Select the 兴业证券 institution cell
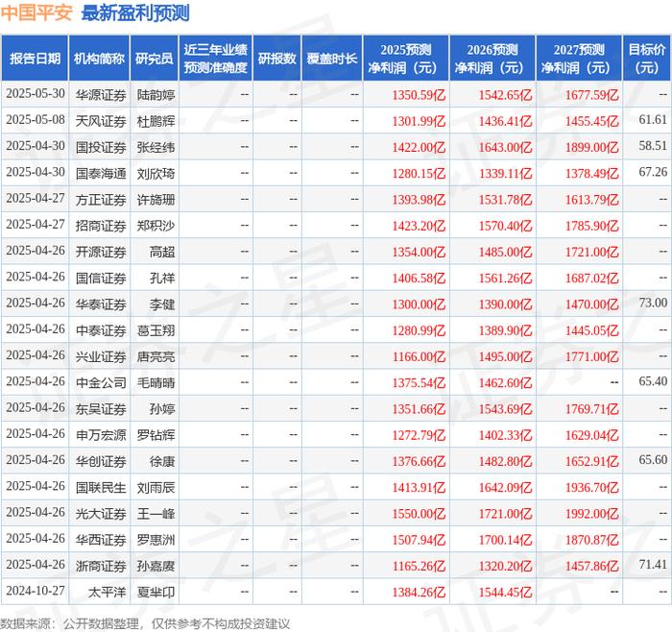The image size is (672, 632). pyautogui.click(x=101, y=356)
